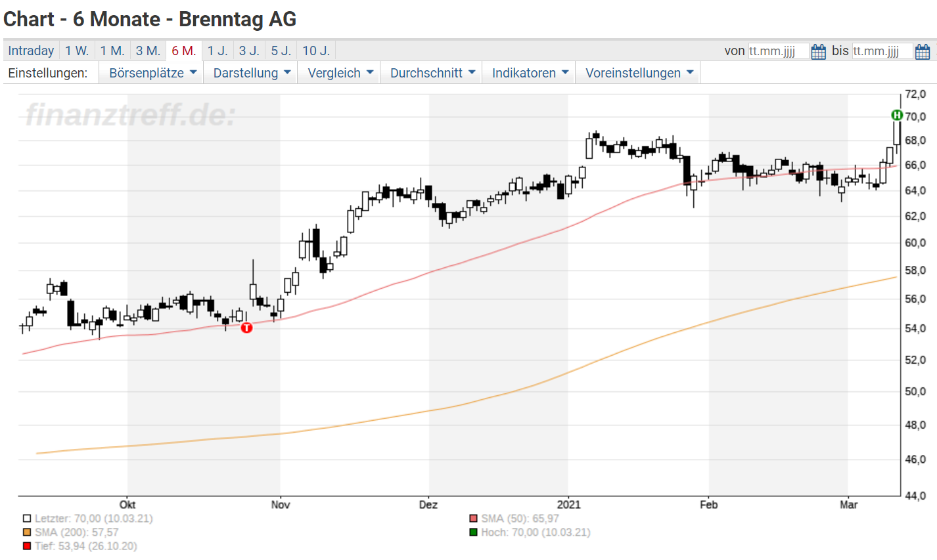The height and width of the screenshot is (560, 937).
Task: Expand the Indikatoren dropdown
Action: click(x=529, y=73)
